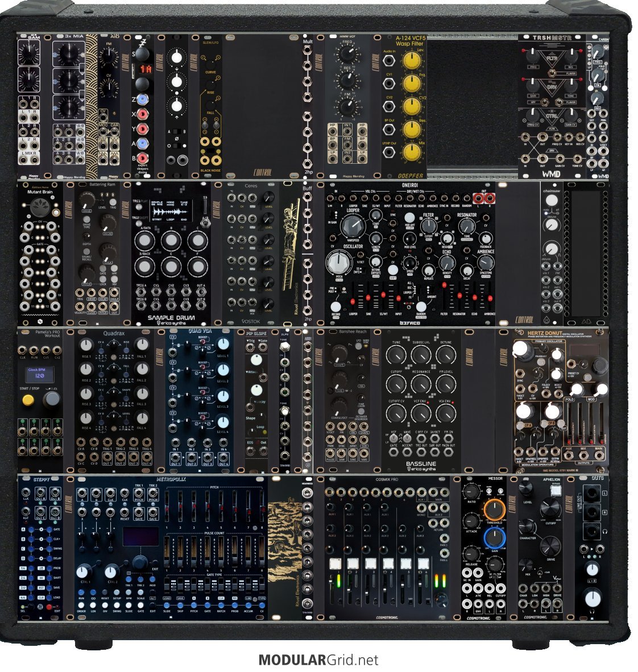The height and width of the screenshot is (672, 638).
Task: Flip the toggle switch beside Sample Drum display
Action: pyautogui.click(x=206, y=222)
